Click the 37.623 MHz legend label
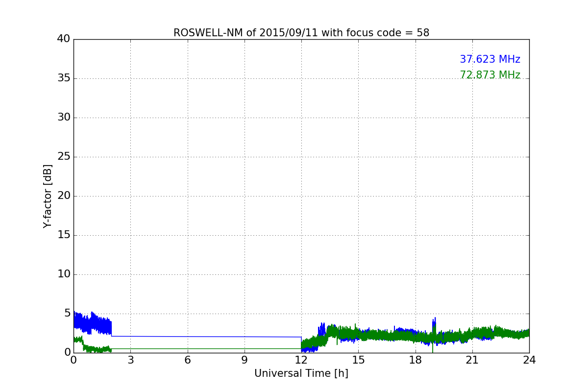This screenshot has width=588, height=392. pos(490,59)
